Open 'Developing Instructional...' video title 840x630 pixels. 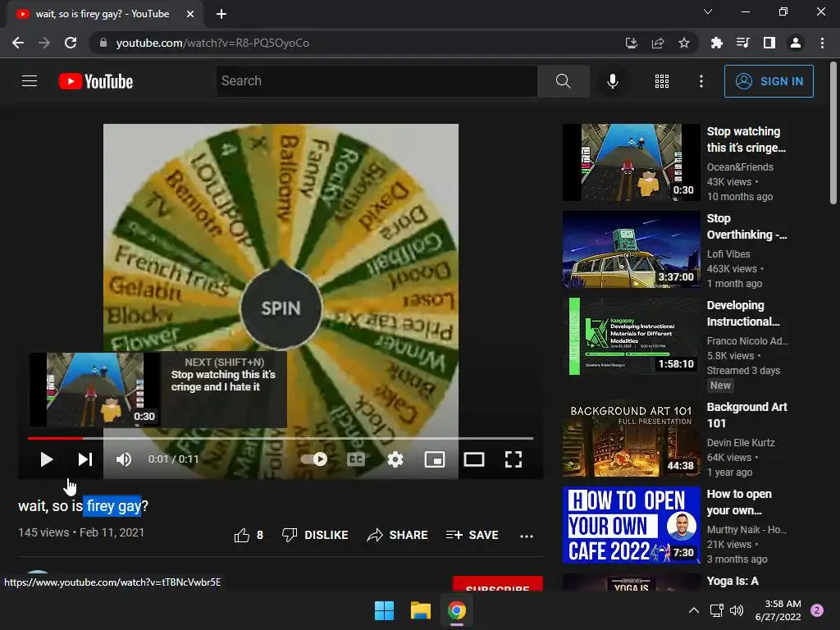(x=743, y=313)
